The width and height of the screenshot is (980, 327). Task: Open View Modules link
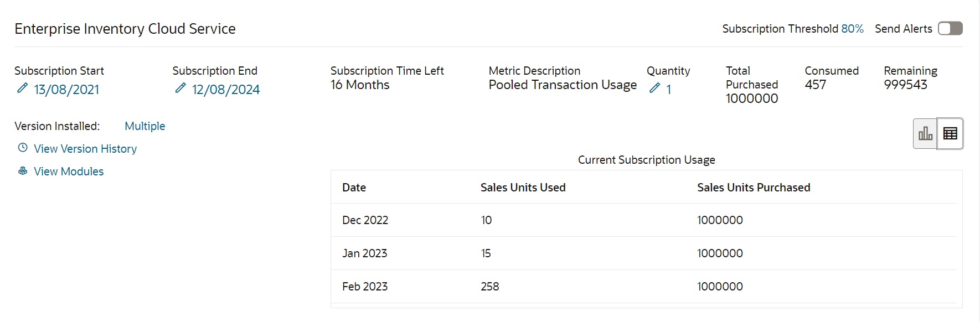coord(69,172)
